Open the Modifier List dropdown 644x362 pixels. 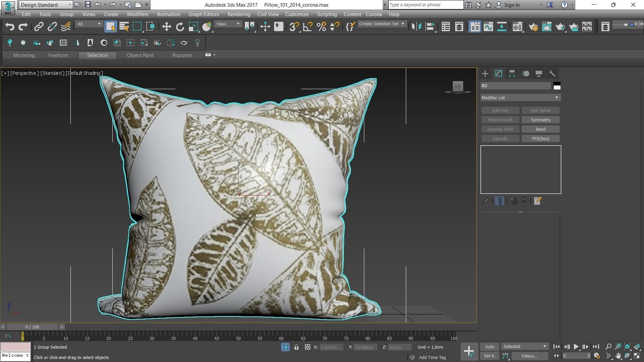coord(521,98)
